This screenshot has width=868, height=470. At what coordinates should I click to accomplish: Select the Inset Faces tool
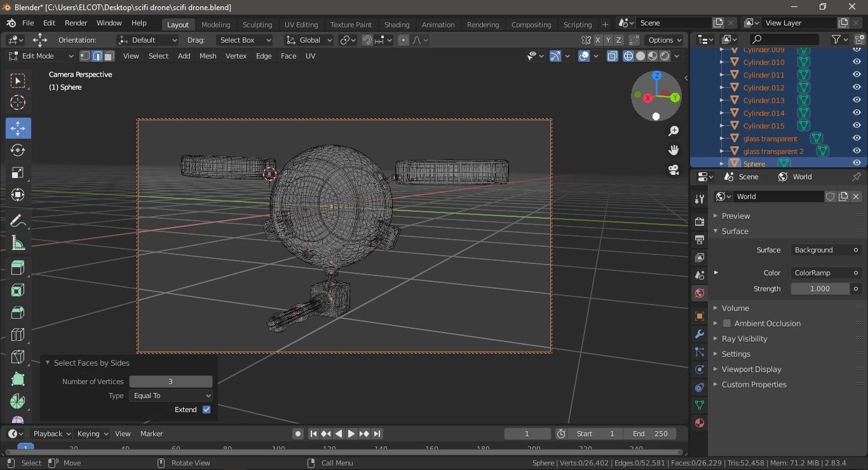[17, 291]
